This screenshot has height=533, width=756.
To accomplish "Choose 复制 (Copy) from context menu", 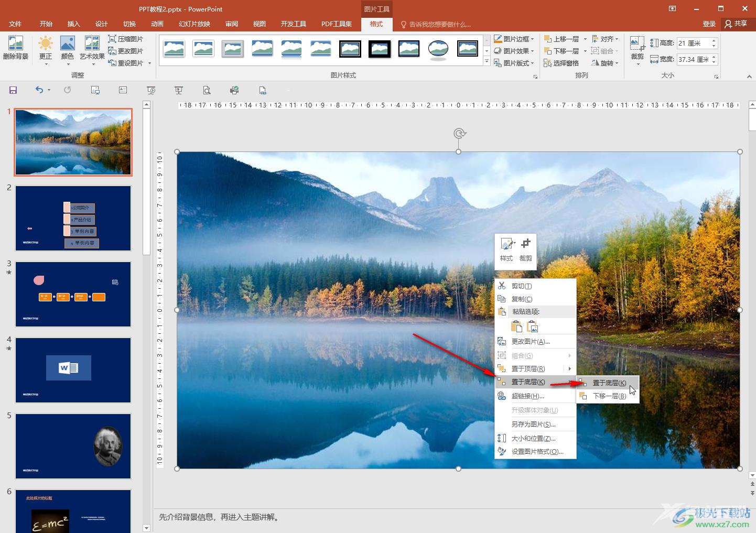I will [x=535, y=299].
